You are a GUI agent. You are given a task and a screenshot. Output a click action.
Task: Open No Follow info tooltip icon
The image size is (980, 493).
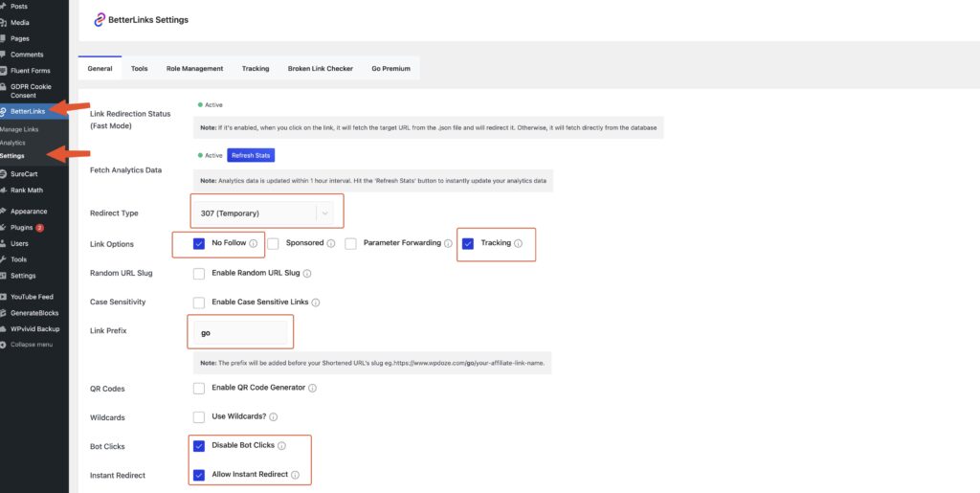coord(253,244)
